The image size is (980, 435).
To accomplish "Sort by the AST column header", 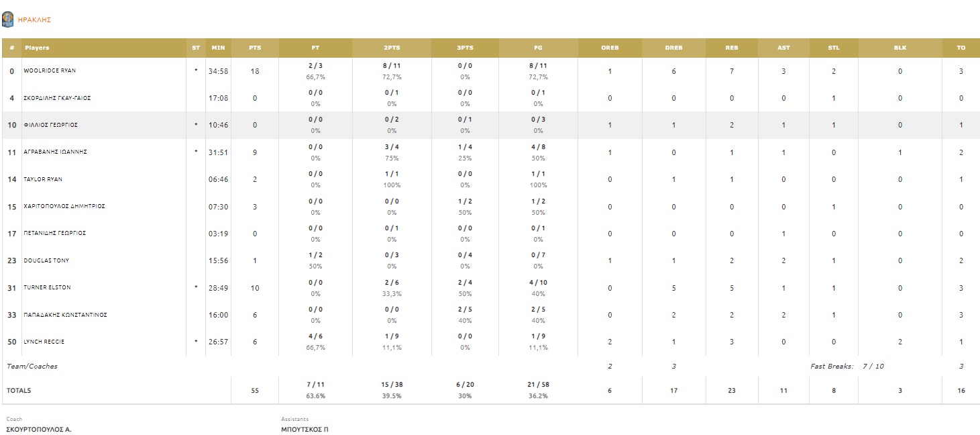I will pyautogui.click(x=783, y=48).
